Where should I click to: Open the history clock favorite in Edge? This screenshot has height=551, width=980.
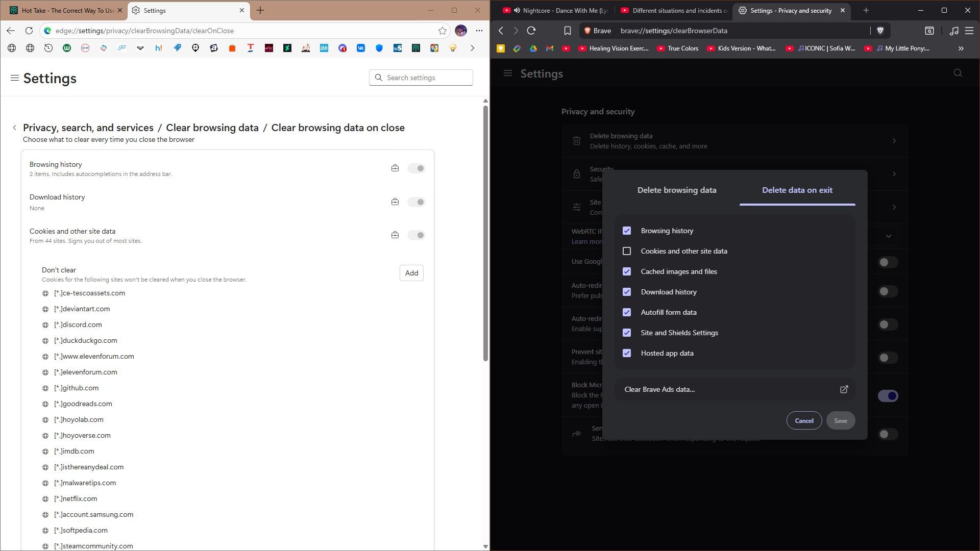(x=48, y=48)
